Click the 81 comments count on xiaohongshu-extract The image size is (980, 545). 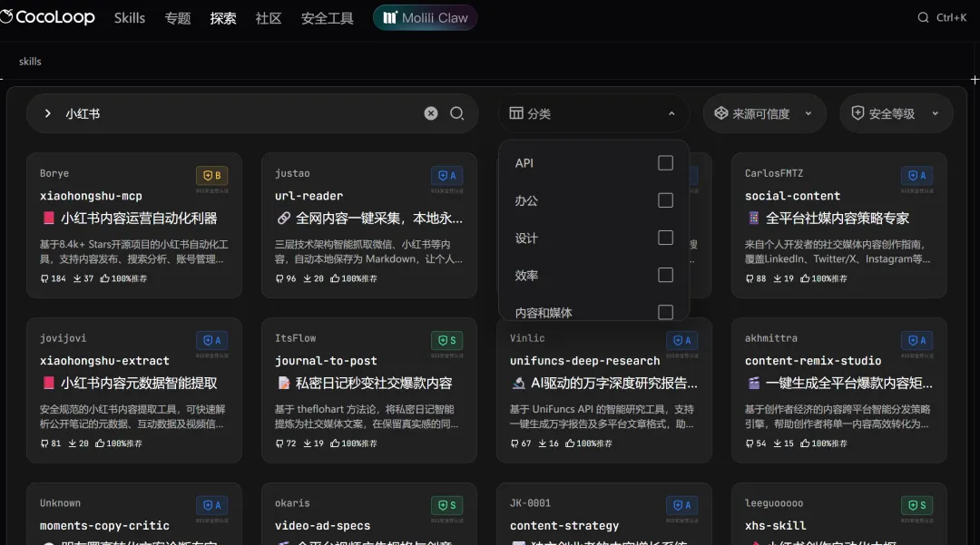click(x=51, y=443)
